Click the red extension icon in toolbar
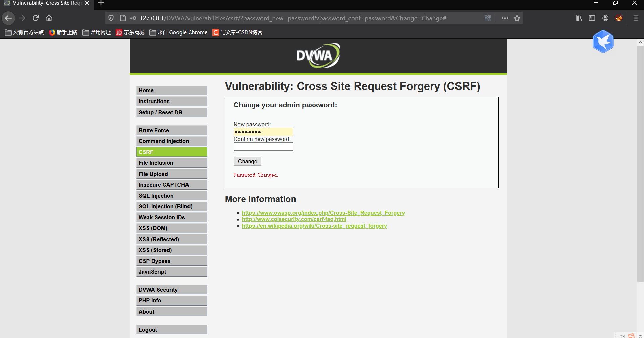The image size is (644, 338). tap(619, 18)
